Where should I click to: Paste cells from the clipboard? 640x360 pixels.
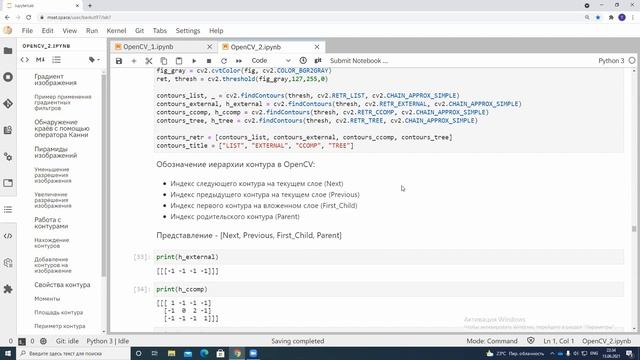[179, 61]
